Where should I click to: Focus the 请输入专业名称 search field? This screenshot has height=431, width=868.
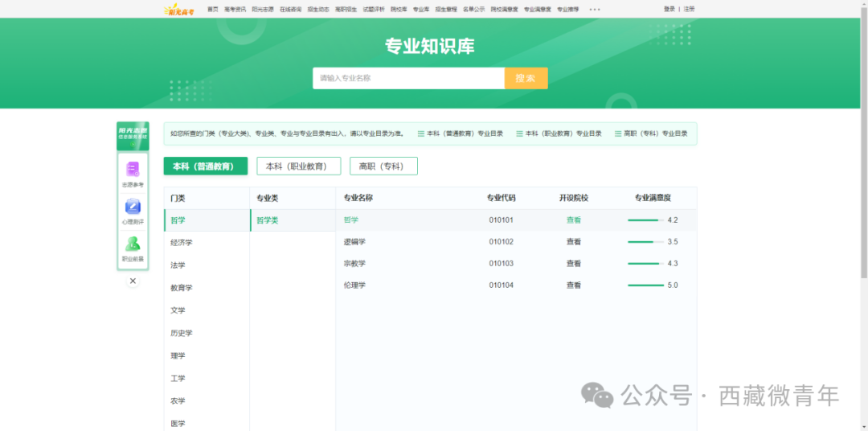point(408,78)
